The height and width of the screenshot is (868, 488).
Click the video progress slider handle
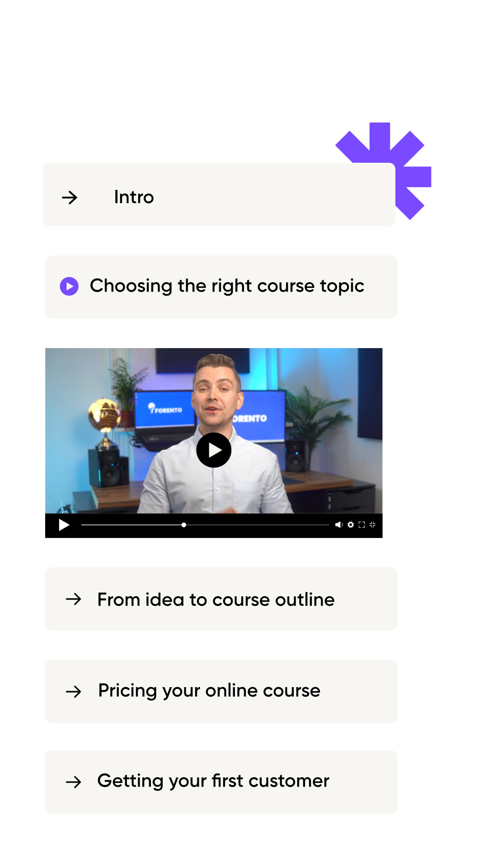(183, 525)
